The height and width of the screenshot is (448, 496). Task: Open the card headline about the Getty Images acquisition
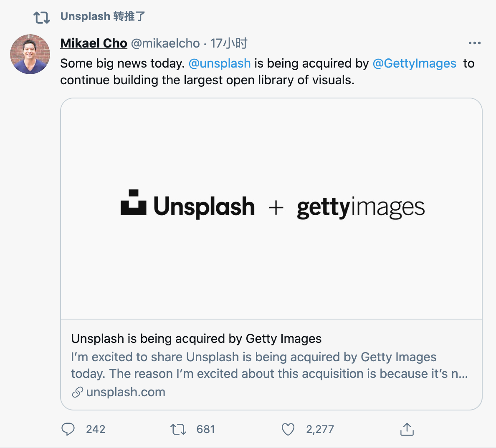[196, 339]
